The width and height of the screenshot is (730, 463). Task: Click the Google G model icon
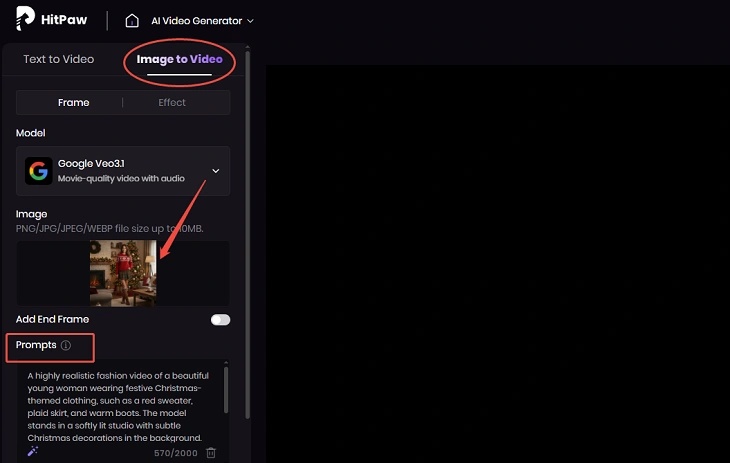[38, 171]
